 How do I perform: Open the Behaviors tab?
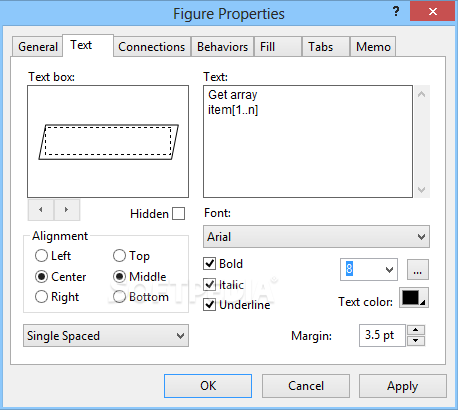pos(222,47)
